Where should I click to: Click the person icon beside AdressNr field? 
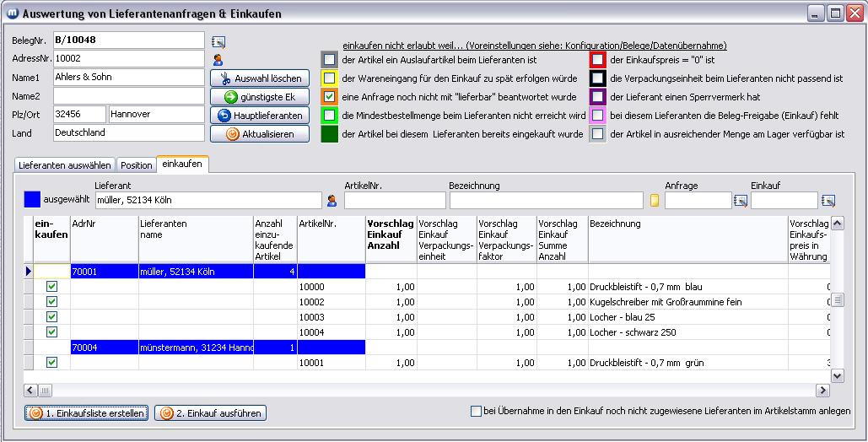point(218,60)
